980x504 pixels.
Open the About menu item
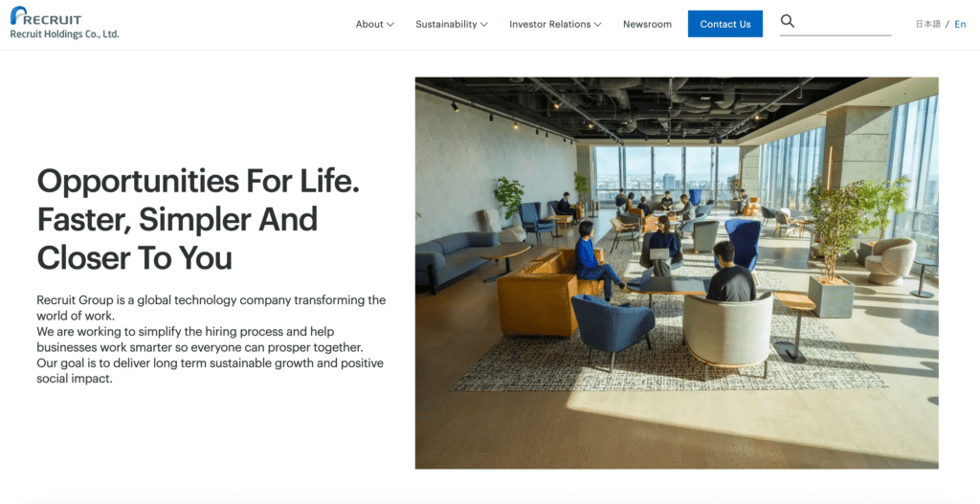(x=369, y=24)
